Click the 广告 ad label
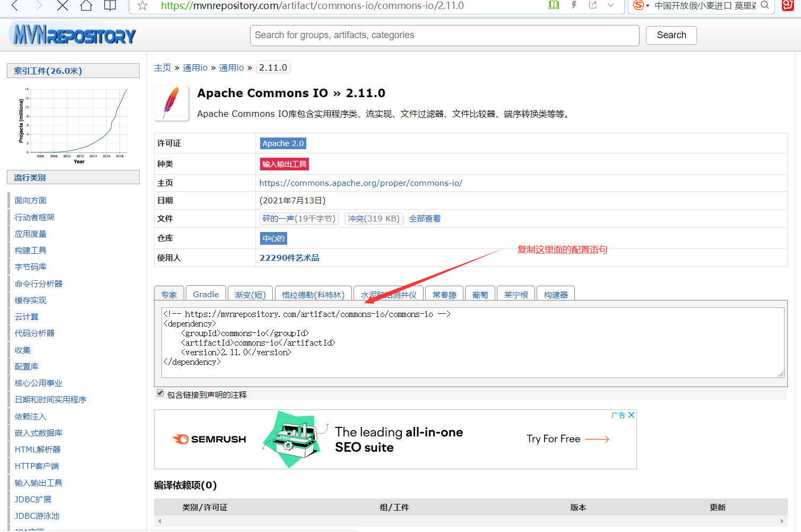801x532 pixels. click(618, 415)
